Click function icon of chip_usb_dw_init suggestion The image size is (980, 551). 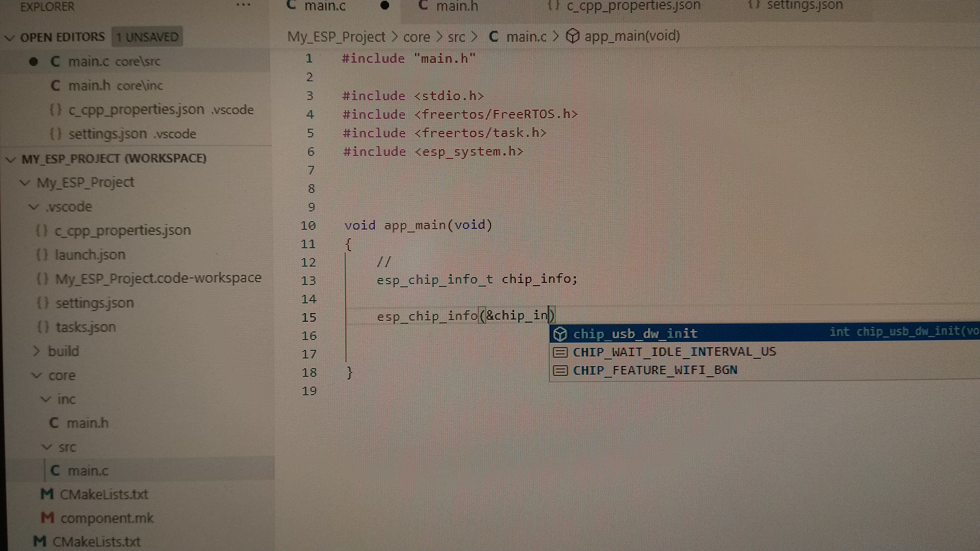(560, 334)
